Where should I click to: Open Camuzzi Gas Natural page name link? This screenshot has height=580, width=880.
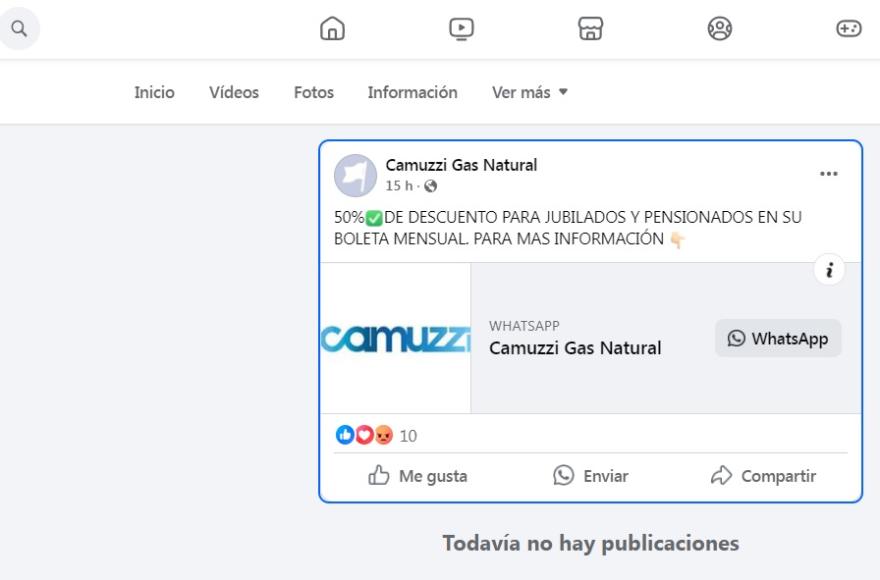point(461,165)
